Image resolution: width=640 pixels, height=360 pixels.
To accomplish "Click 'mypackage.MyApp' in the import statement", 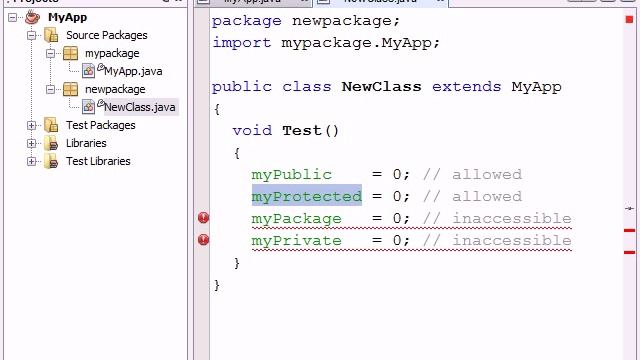I will 356,43.
